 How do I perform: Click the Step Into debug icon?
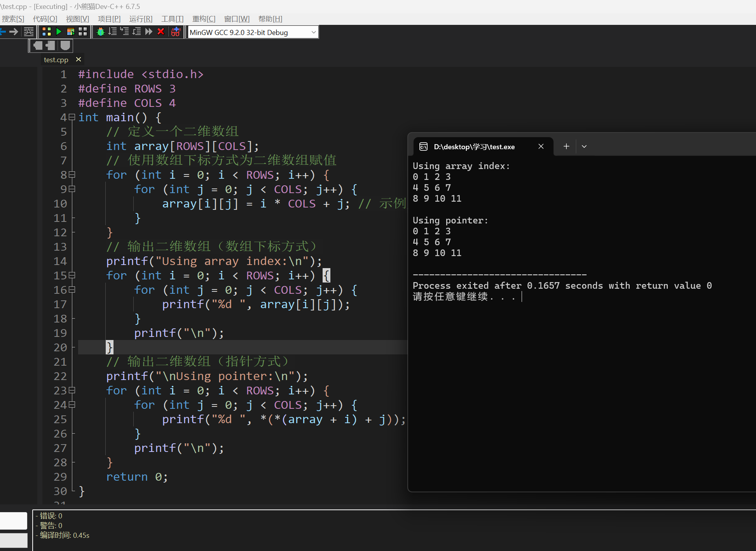point(124,32)
